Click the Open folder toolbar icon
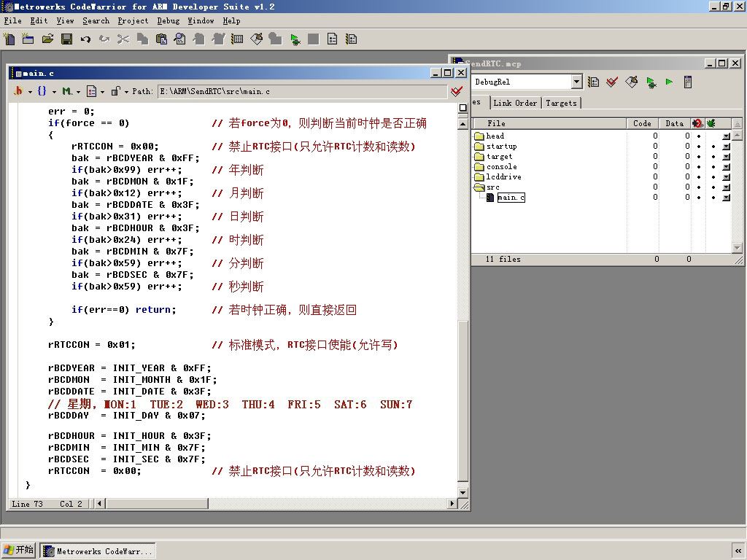 coord(47,39)
